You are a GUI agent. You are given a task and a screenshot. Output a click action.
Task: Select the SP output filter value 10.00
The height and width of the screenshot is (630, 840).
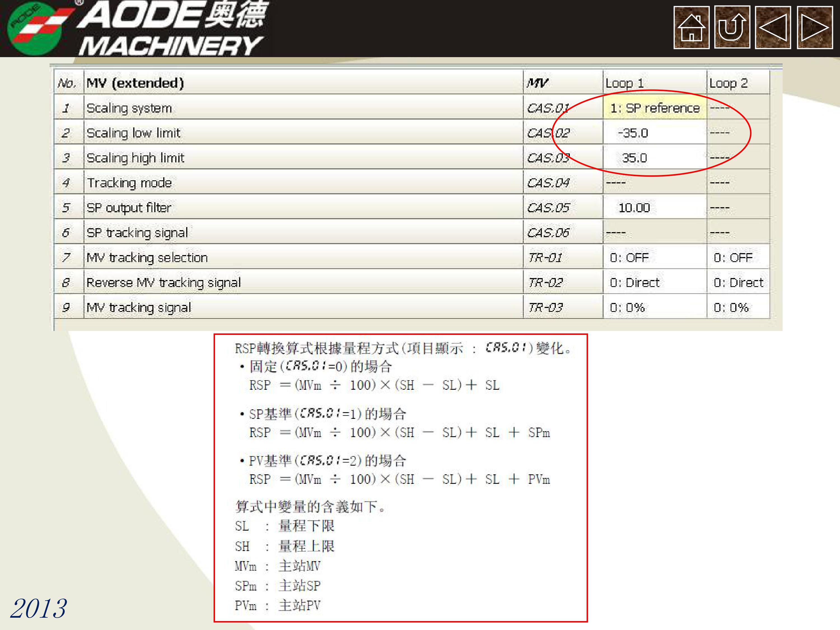pos(655,208)
